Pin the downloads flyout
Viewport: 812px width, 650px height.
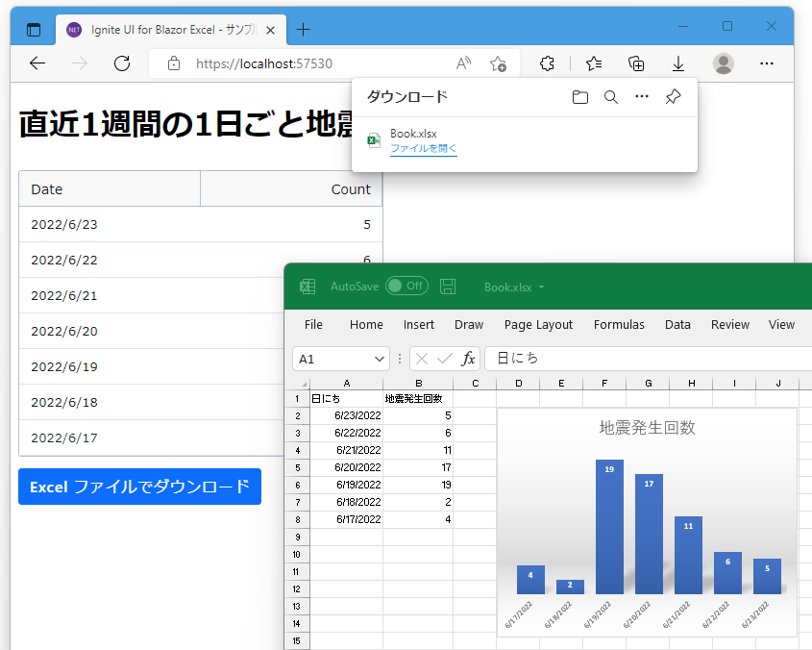pos(673,96)
